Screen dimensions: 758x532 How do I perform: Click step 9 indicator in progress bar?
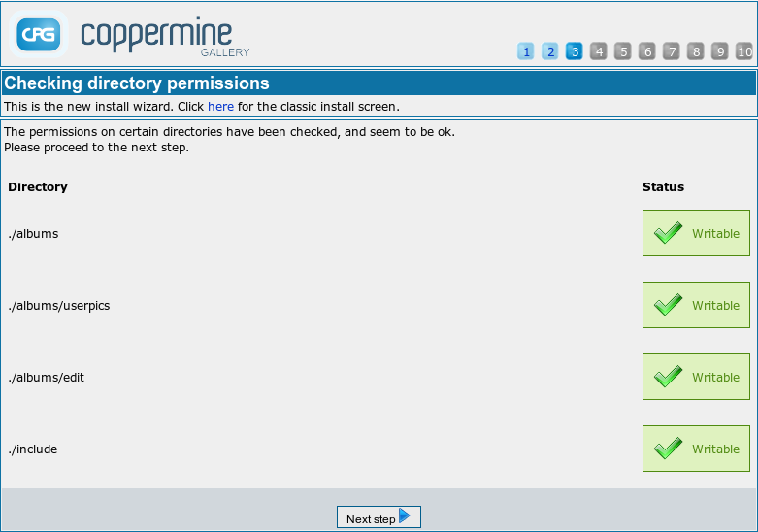pos(720,51)
